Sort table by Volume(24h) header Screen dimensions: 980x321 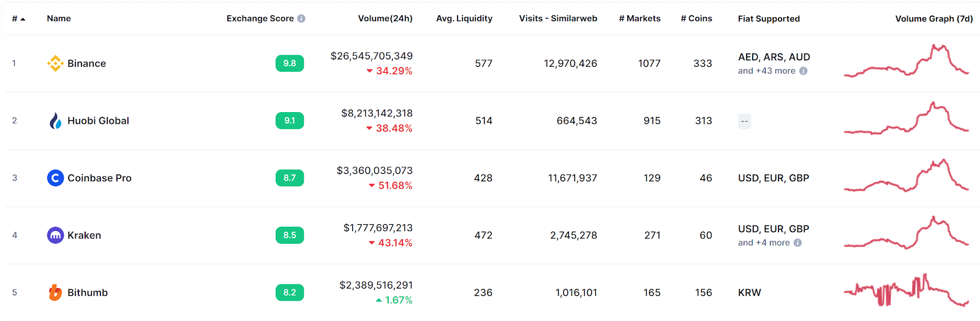385,18
